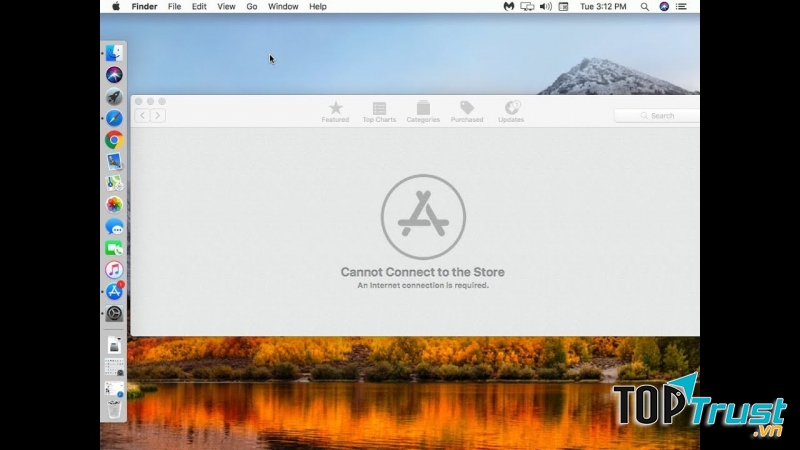Viewport: 800px width, 450px height.
Task: Open Finder from the dock
Action: click(114, 53)
